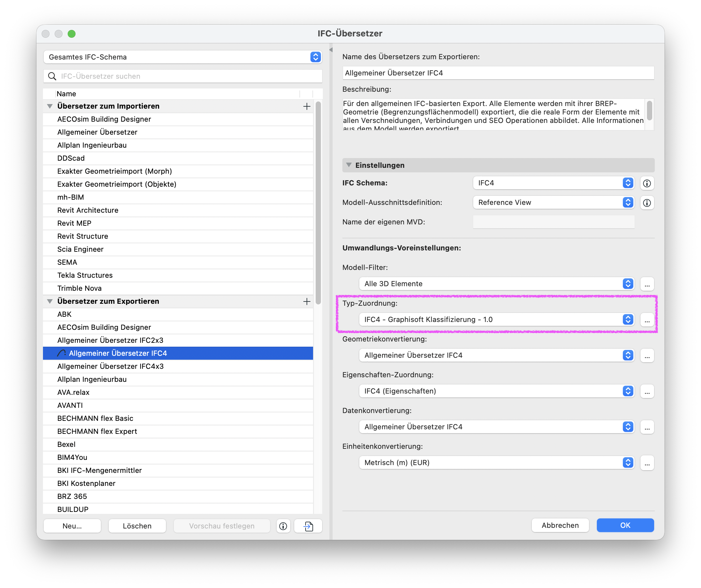Image resolution: width=701 pixels, height=588 pixels.
Task: Select BIM4You export translator
Action: pos(178,458)
